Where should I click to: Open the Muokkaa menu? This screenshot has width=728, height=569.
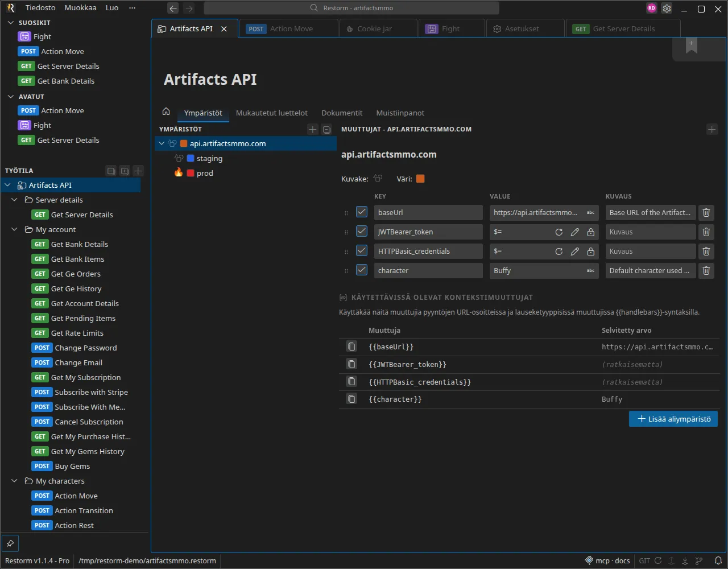[x=80, y=8]
